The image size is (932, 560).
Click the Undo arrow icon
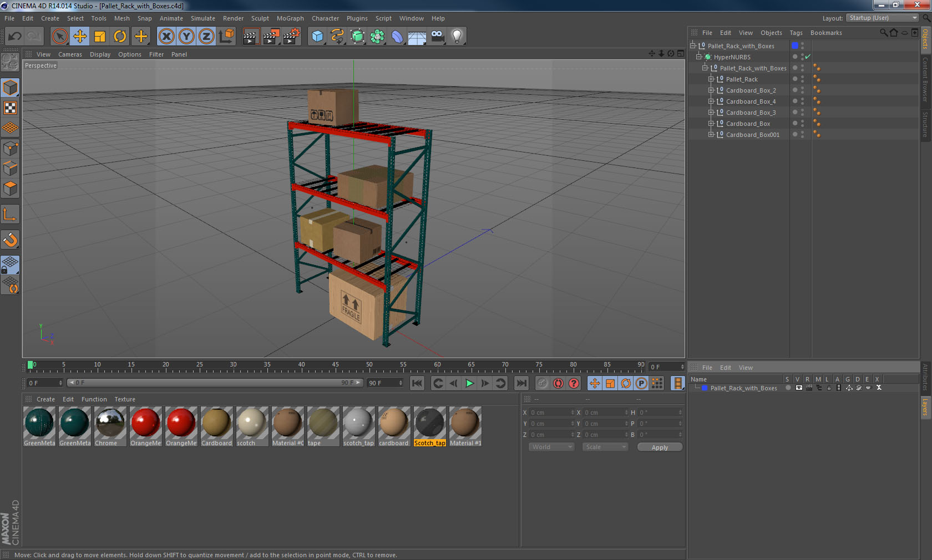[14, 37]
